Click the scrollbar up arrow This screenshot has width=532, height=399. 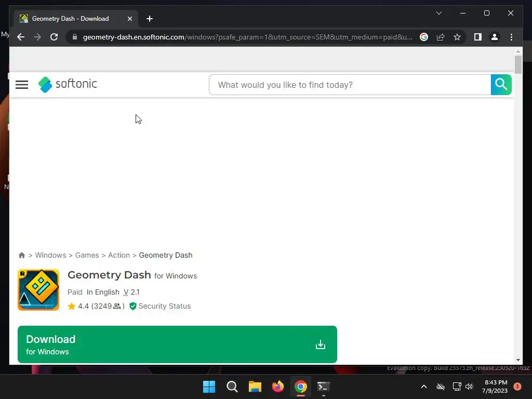(x=518, y=51)
